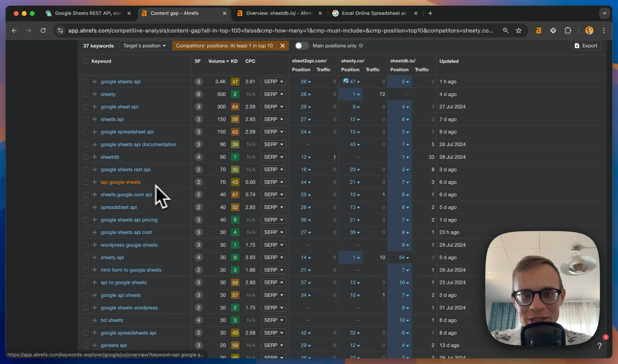Click the address bar URL field
618x364 pixels.
(281, 31)
